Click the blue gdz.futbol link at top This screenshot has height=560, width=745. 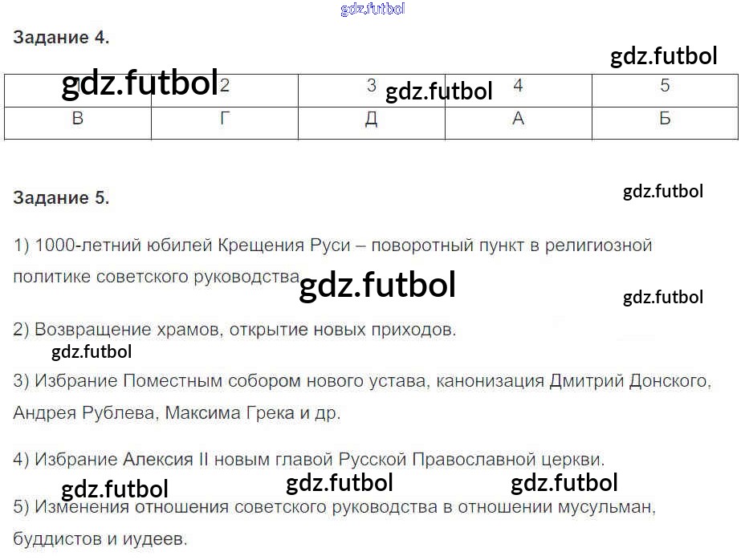tap(372, 10)
